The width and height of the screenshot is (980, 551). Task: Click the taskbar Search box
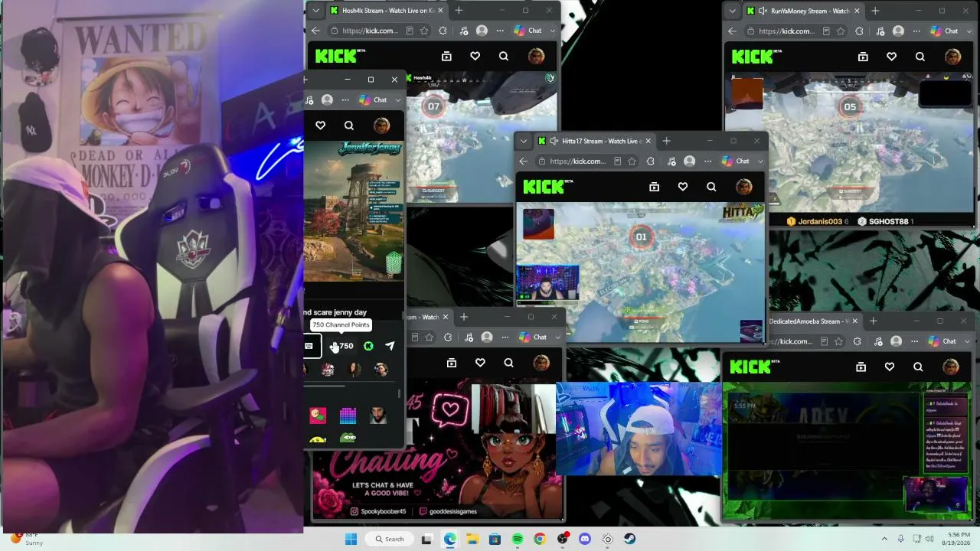[390, 539]
